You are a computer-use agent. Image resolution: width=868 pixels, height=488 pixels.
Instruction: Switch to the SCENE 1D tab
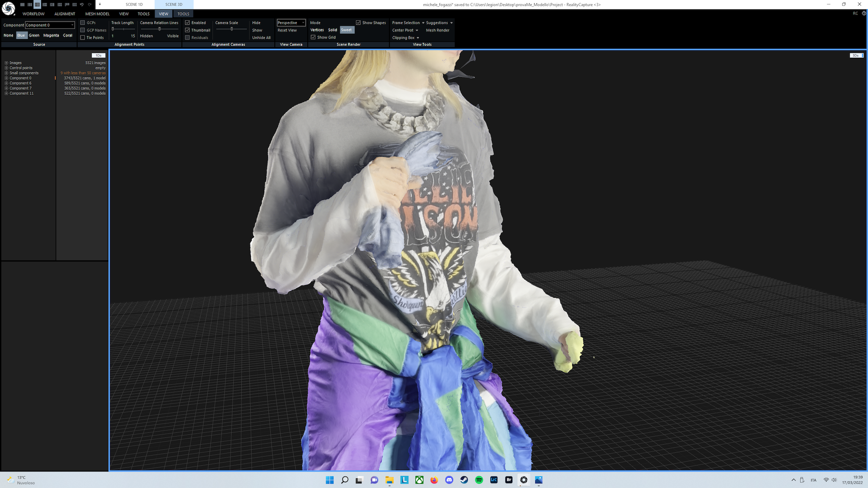click(x=134, y=5)
